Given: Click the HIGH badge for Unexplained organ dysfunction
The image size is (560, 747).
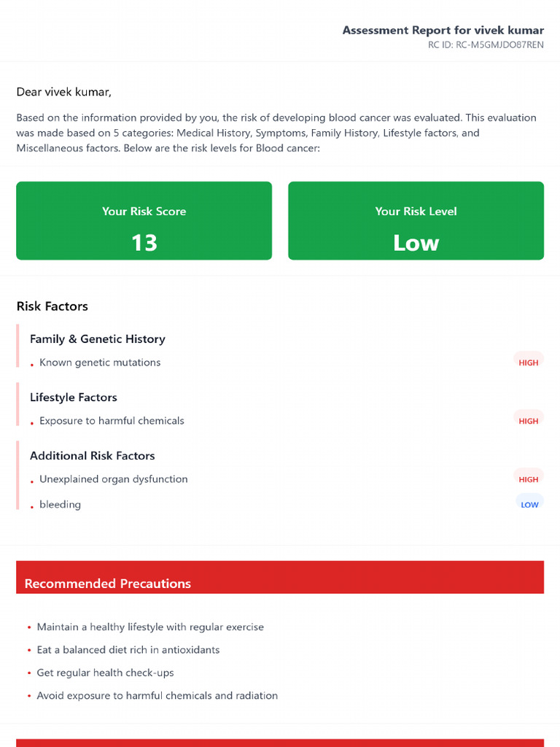Looking at the screenshot, I should click(529, 479).
